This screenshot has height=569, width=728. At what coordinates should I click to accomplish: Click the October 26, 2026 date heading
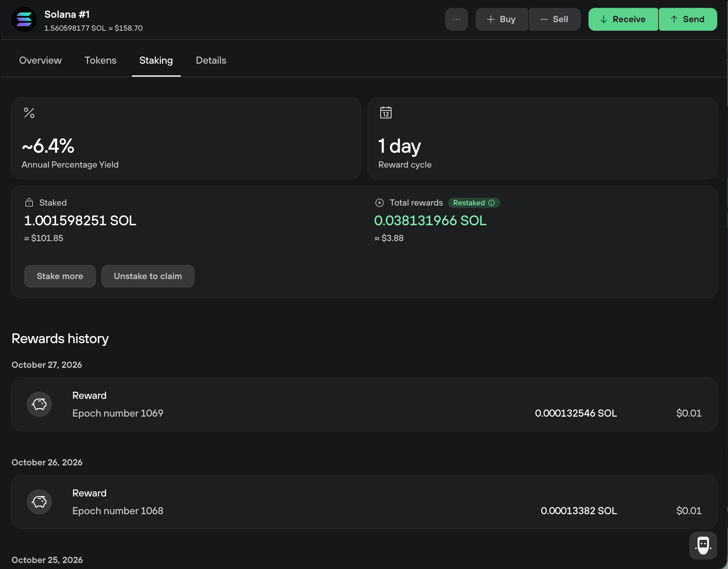pos(47,463)
